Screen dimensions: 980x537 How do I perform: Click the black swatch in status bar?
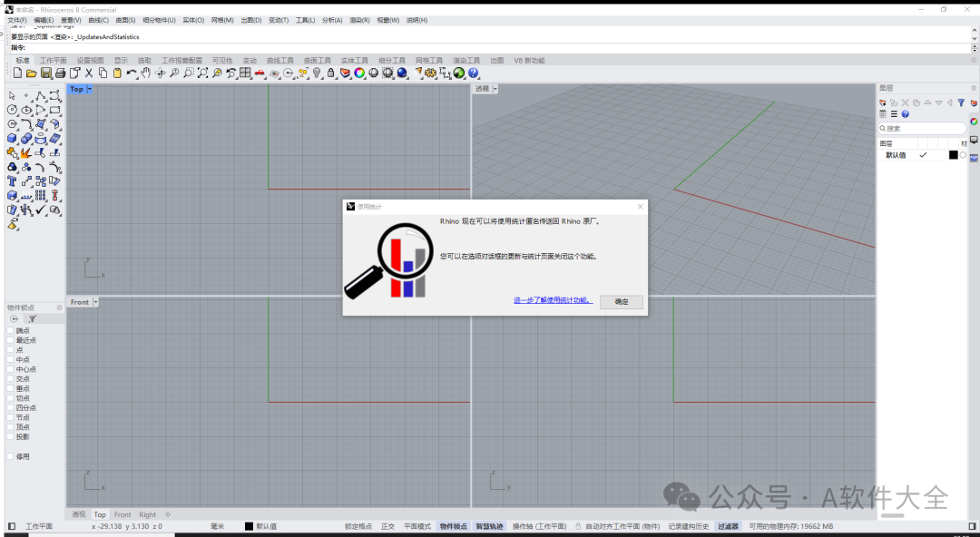click(249, 526)
